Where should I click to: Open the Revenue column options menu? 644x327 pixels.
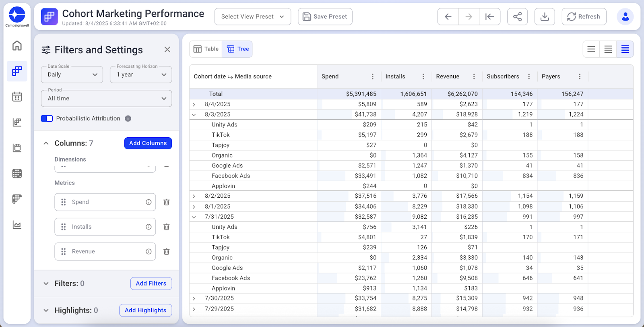(474, 77)
